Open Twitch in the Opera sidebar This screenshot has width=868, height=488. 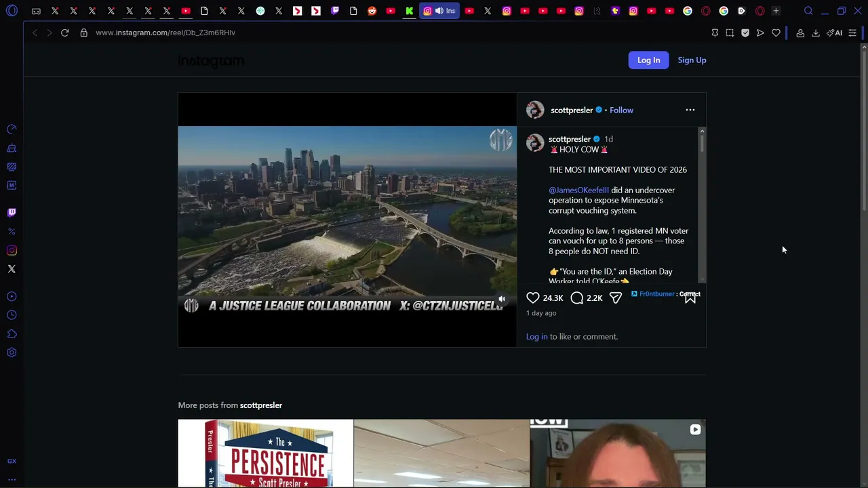tap(12, 212)
